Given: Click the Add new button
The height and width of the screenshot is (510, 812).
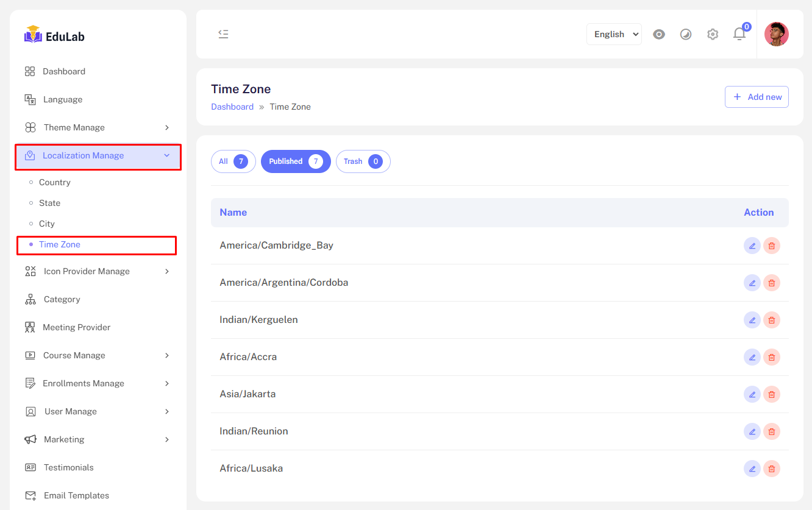Looking at the screenshot, I should pyautogui.click(x=757, y=97).
